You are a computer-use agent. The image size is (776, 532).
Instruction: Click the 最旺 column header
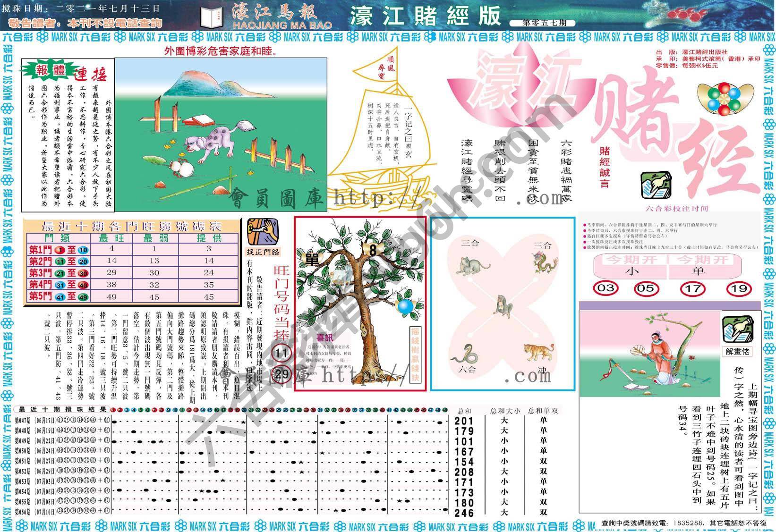pos(111,238)
